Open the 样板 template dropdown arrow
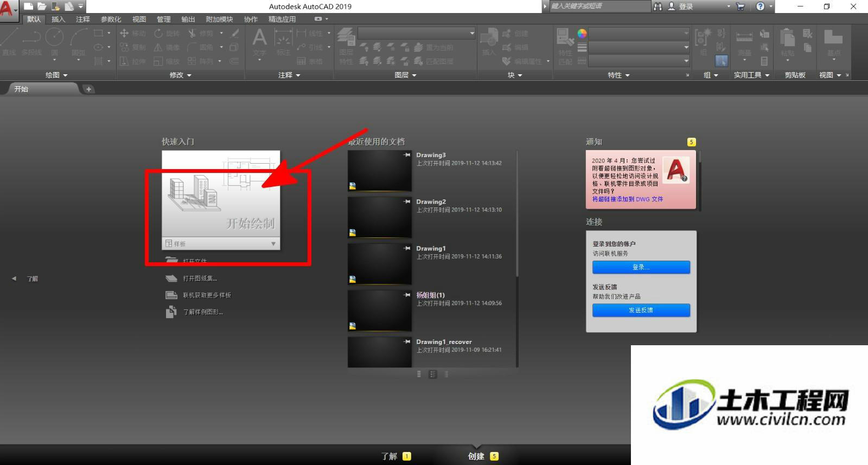868x465 pixels. [273, 244]
